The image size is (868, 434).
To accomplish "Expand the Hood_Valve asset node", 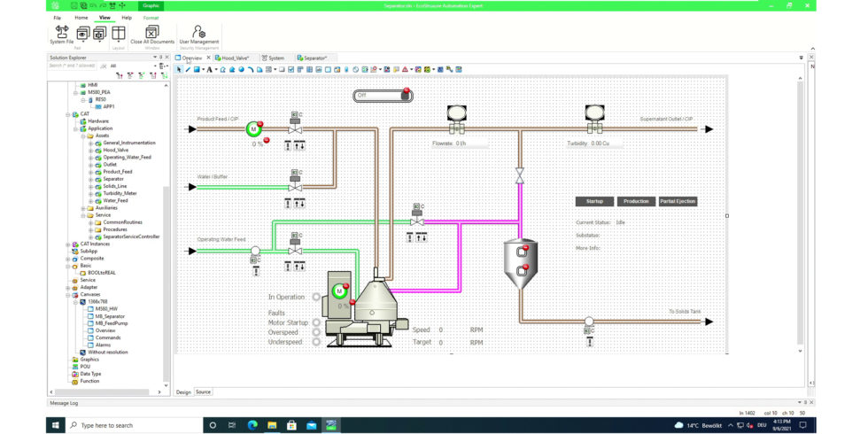I will [90, 150].
